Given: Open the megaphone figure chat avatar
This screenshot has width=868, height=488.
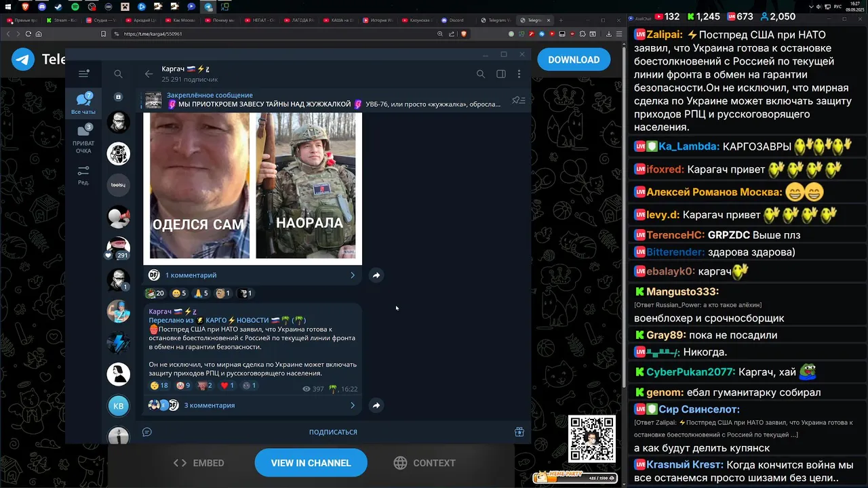Looking at the screenshot, I should [x=118, y=217].
